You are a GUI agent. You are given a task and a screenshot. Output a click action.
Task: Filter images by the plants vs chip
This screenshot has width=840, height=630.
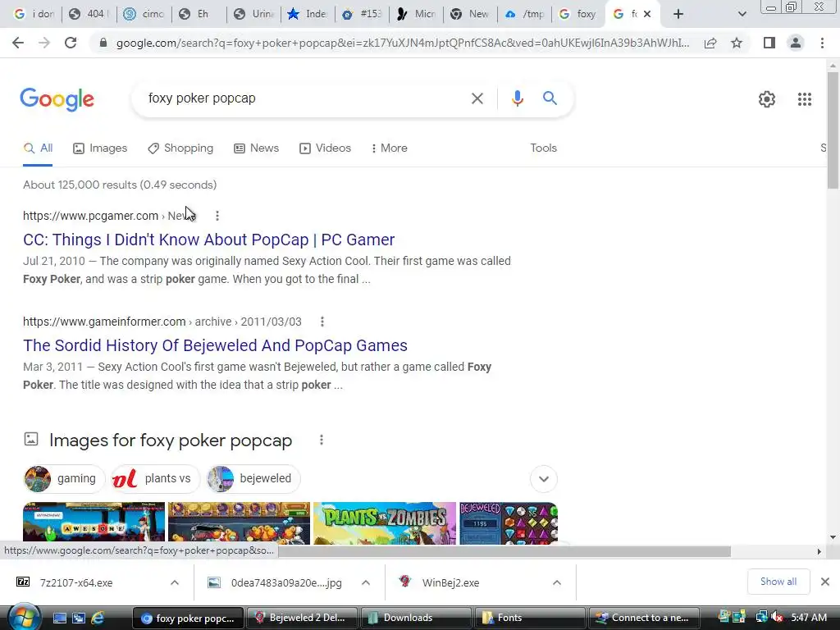[x=155, y=479]
